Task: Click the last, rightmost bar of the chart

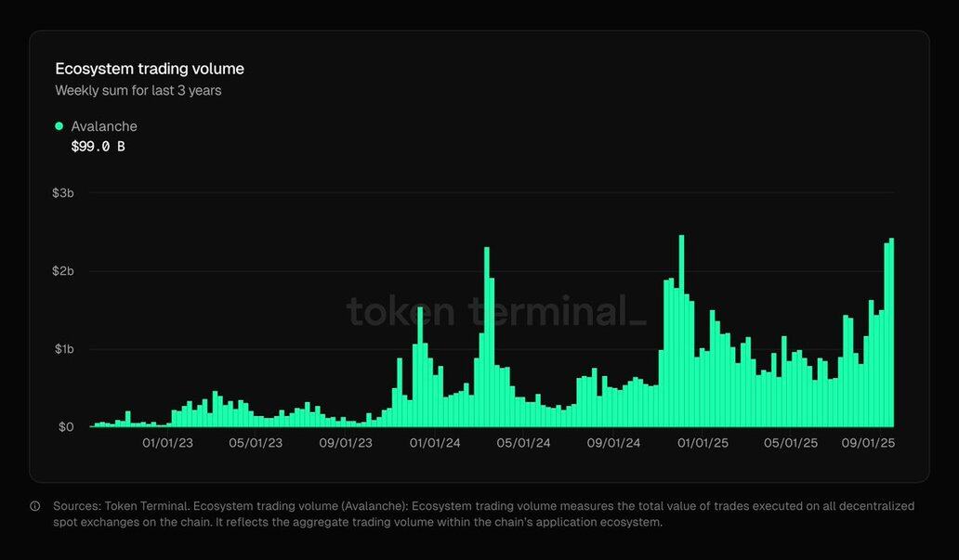Action: 892,332
